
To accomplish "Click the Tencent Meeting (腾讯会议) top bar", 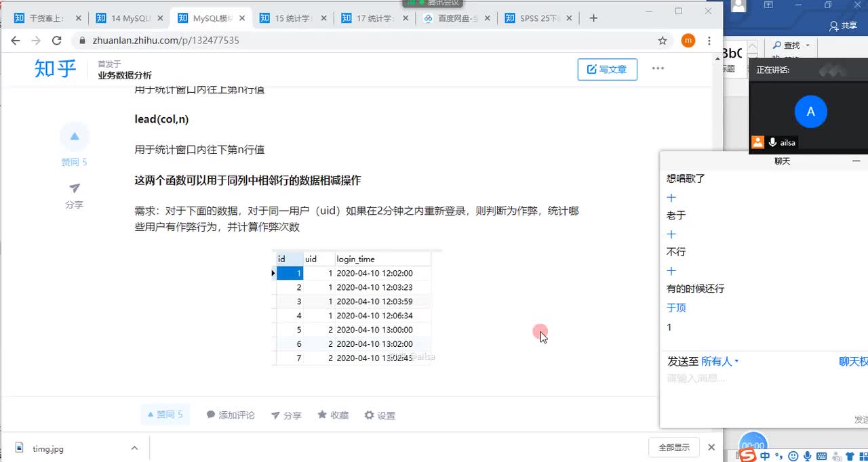I will point(432,3).
